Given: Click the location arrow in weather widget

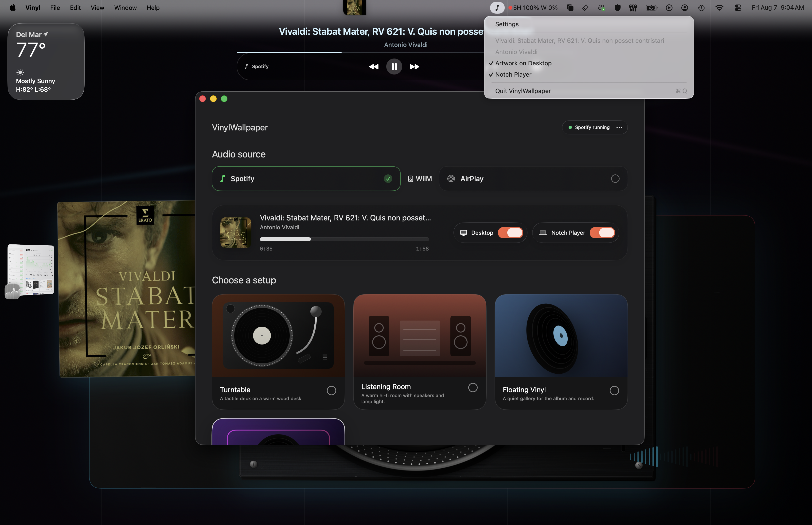Looking at the screenshot, I should (x=46, y=34).
